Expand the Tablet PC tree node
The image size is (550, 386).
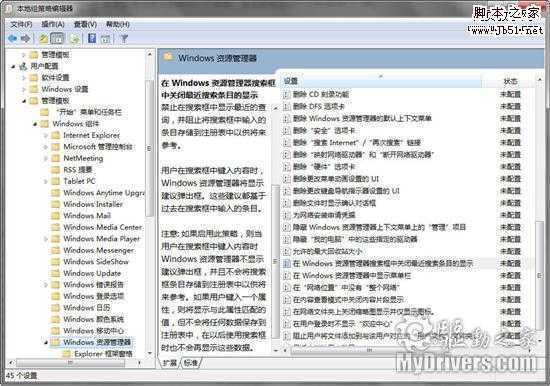point(46,181)
